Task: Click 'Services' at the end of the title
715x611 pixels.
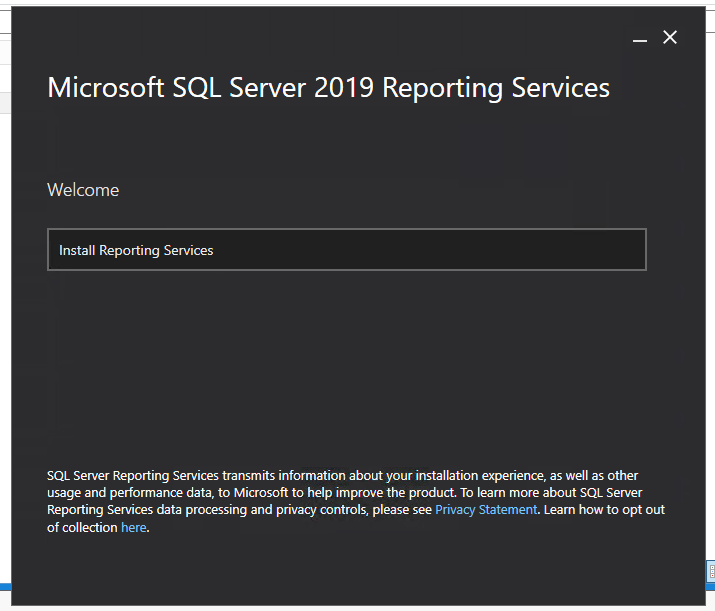Action: click(560, 88)
